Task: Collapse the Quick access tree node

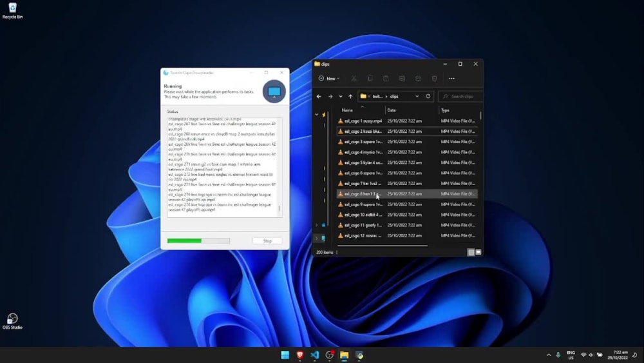Action: coord(317,115)
